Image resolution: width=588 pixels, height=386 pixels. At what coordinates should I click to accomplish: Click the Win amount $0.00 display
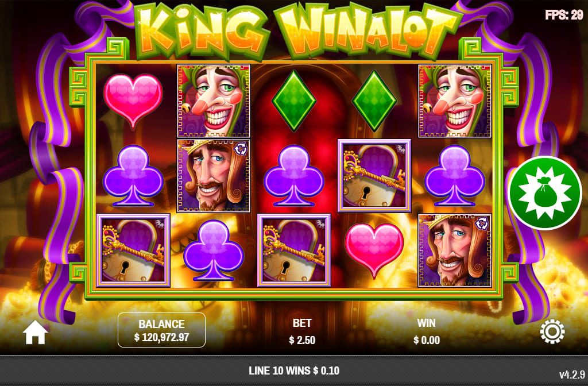coord(427,340)
